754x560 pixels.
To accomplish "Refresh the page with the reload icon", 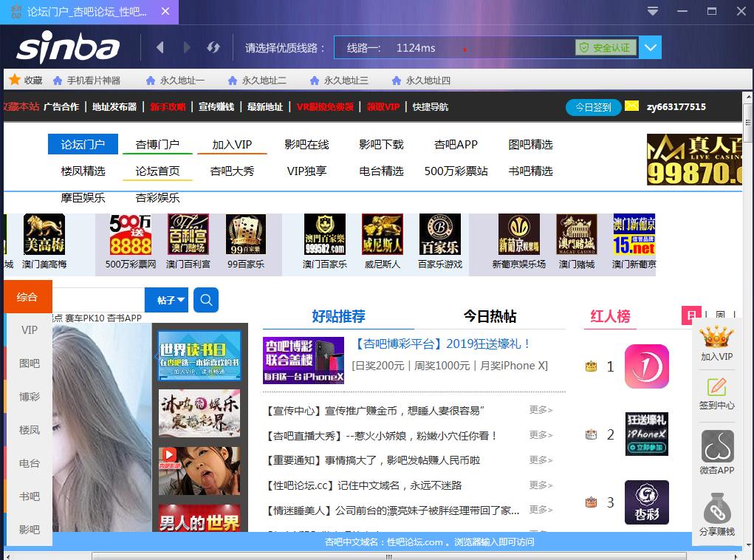I will pyautogui.click(x=213, y=47).
